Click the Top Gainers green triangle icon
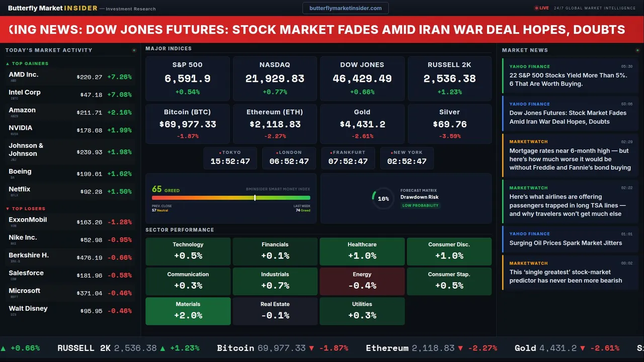Viewport: 644px width, 362px height. tap(8, 64)
